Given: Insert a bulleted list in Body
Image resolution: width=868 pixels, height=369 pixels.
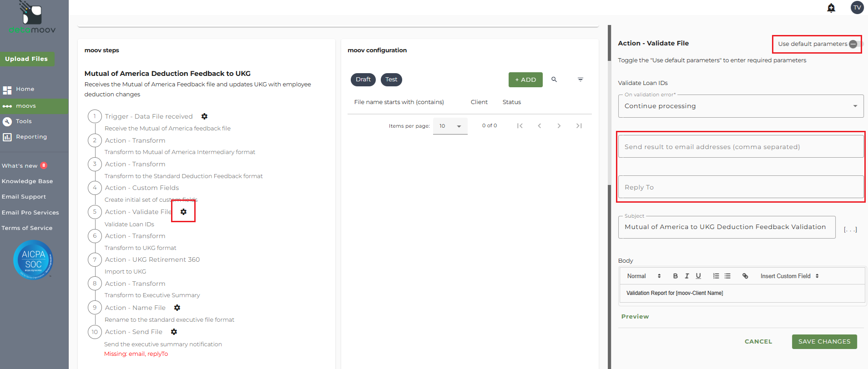Looking at the screenshot, I should (x=727, y=276).
